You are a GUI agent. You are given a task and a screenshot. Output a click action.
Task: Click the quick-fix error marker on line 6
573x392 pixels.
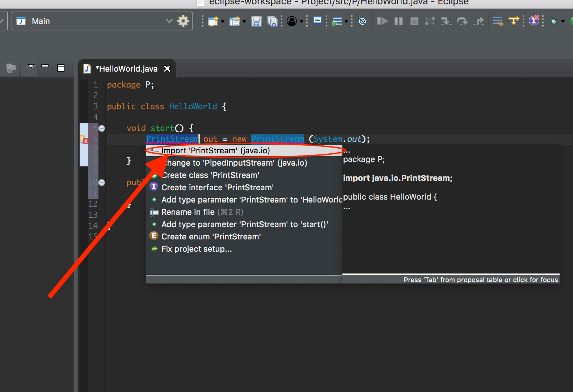tap(84, 139)
